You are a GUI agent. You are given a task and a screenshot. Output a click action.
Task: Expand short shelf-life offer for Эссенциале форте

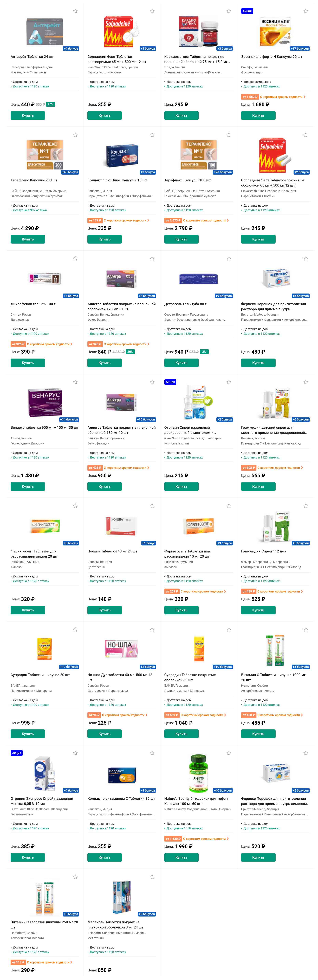tap(273, 97)
